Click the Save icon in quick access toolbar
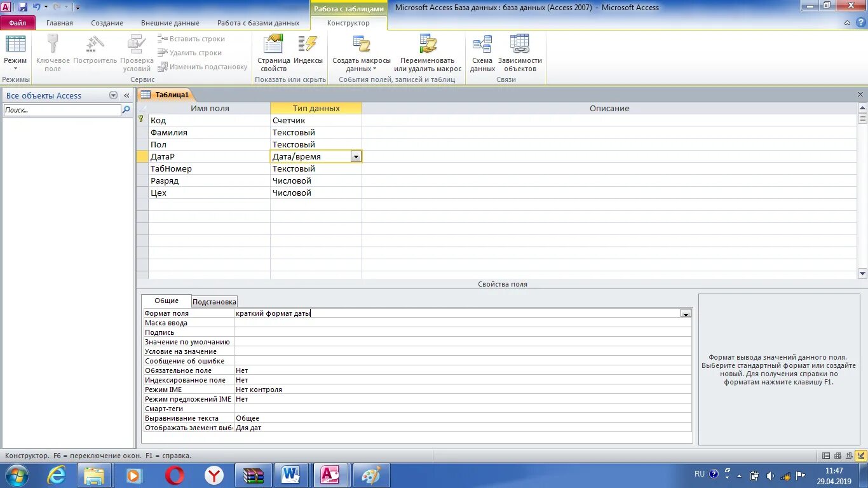This screenshot has width=868, height=488. 23,7
